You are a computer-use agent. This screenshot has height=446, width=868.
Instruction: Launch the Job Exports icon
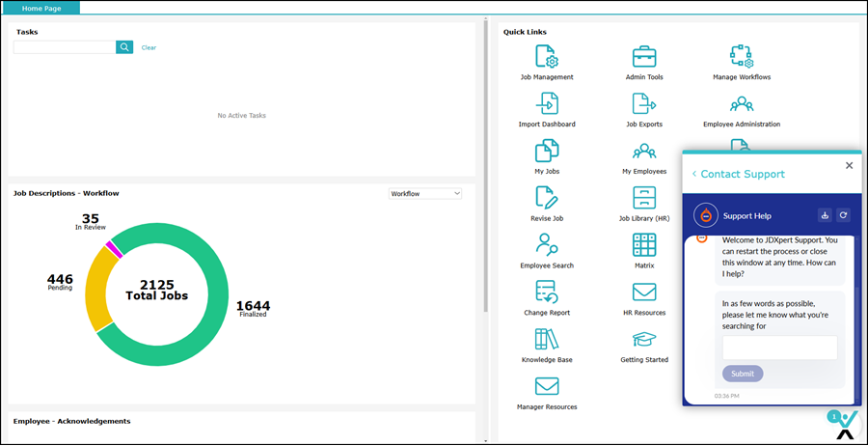click(644, 103)
